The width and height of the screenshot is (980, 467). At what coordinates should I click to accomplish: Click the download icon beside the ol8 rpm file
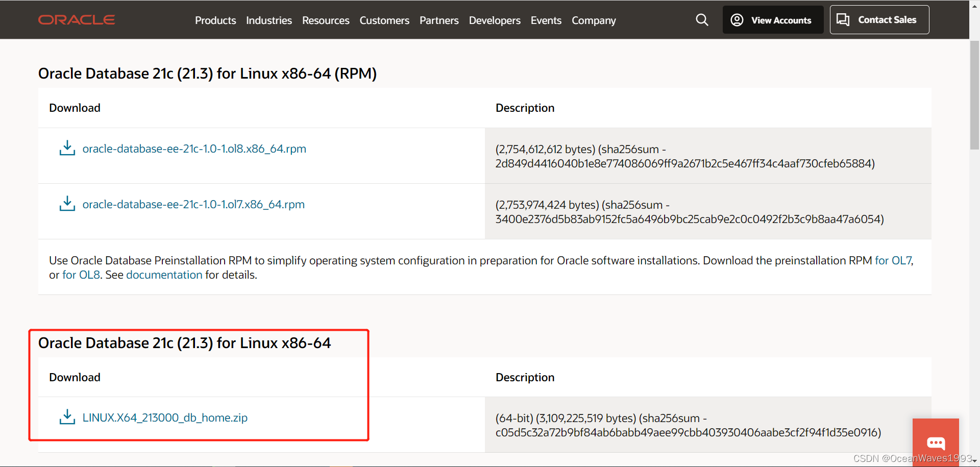click(x=67, y=148)
